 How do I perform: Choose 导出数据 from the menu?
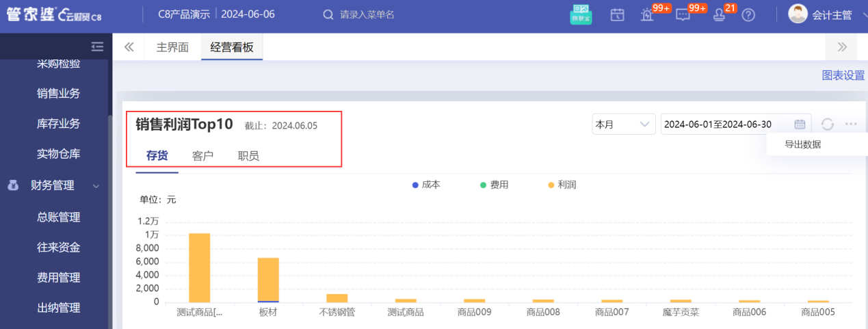tap(802, 144)
